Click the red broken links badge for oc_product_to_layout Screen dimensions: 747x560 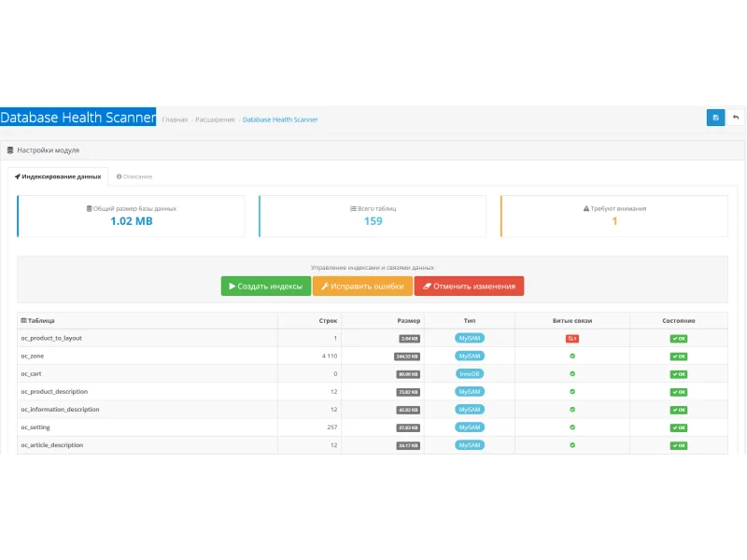[572, 339]
